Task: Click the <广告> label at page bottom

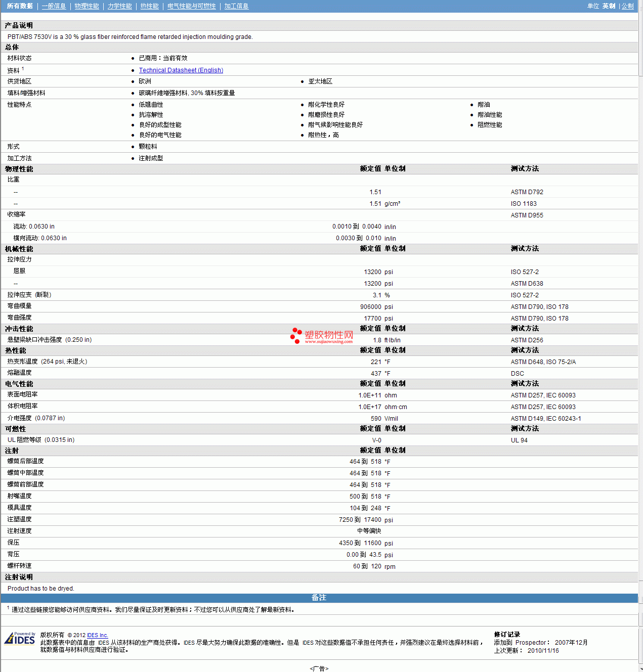Action: (319, 668)
